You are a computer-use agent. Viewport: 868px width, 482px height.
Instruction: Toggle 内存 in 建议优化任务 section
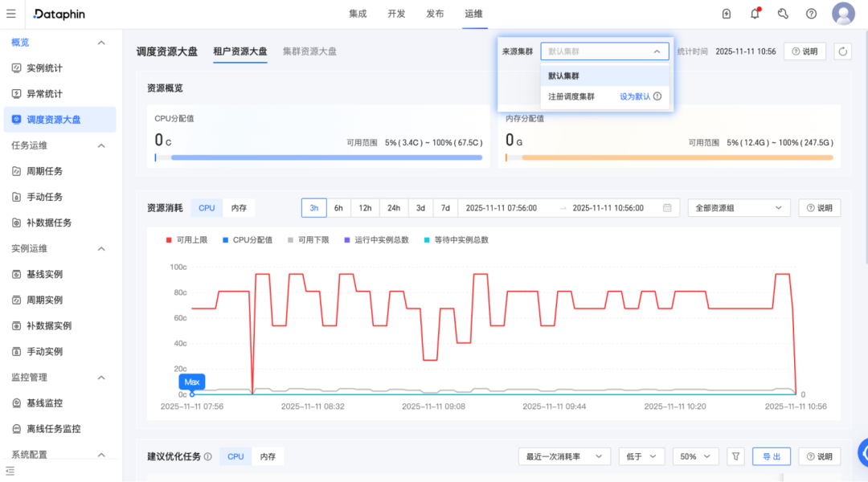tap(268, 455)
